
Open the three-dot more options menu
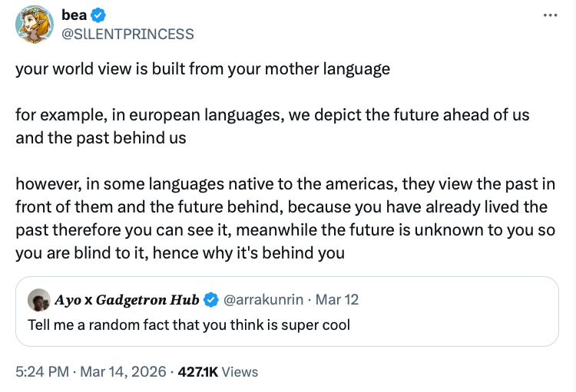[551, 15]
